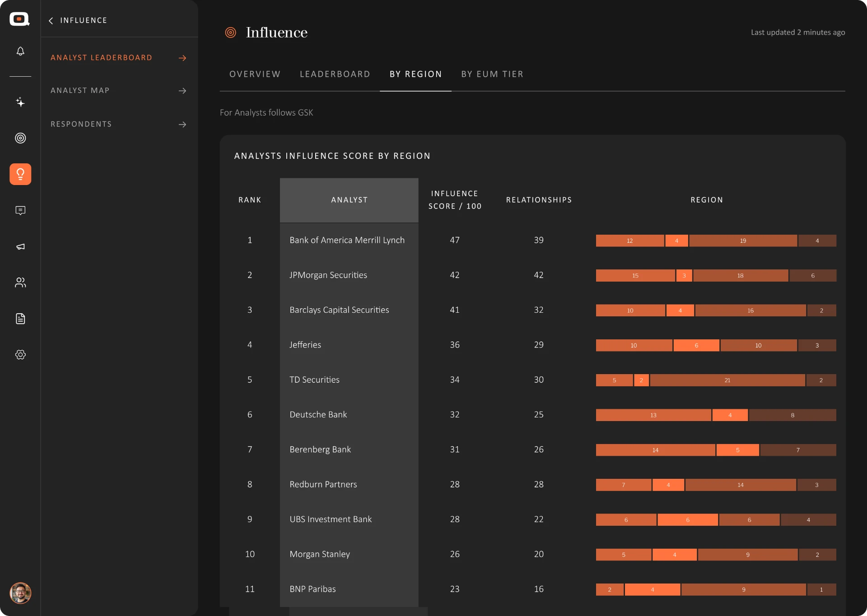Click segment 9 in BNP Paribas bar
867x616 pixels.
pyautogui.click(x=744, y=589)
